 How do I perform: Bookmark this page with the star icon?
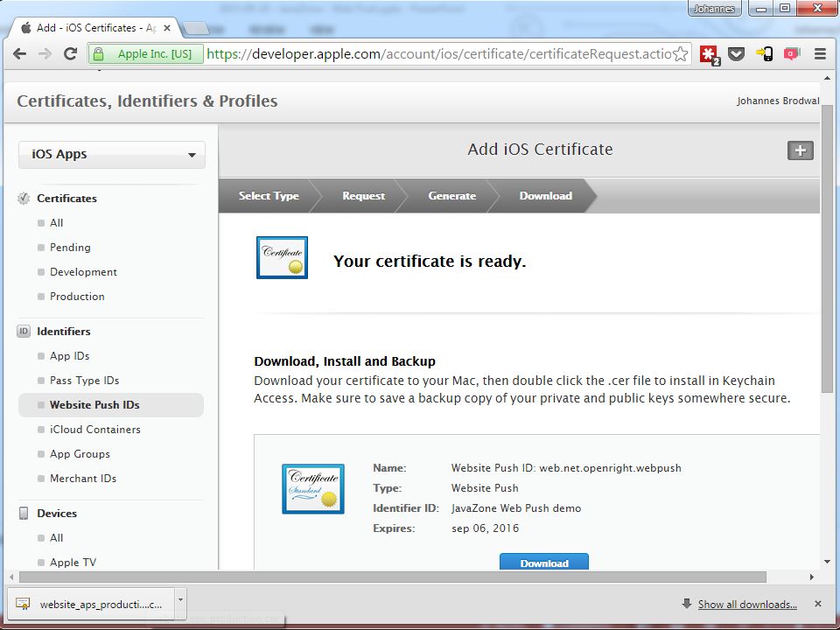pos(680,53)
